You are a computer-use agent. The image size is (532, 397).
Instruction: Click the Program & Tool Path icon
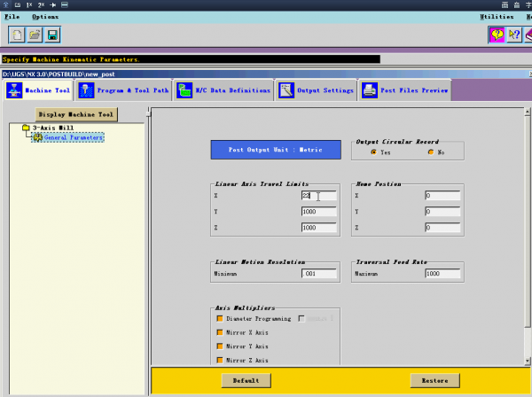(x=86, y=90)
